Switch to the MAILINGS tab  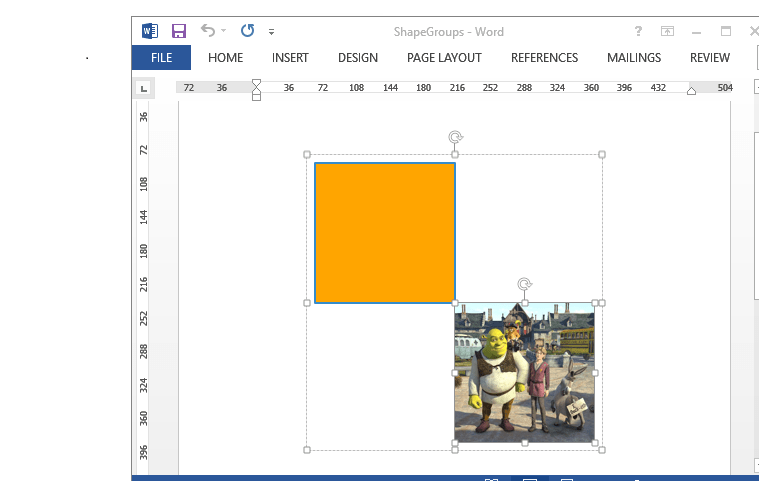[x=634, y=58]
